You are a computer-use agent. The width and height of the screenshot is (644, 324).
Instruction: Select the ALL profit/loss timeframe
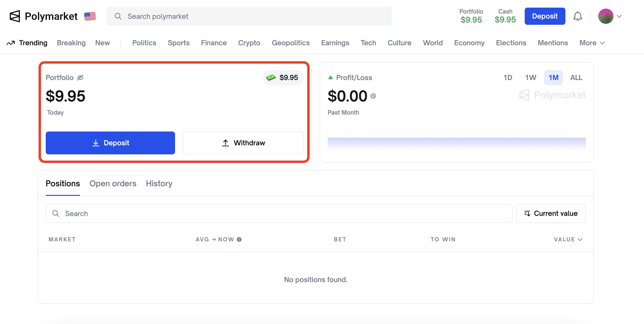576,77
